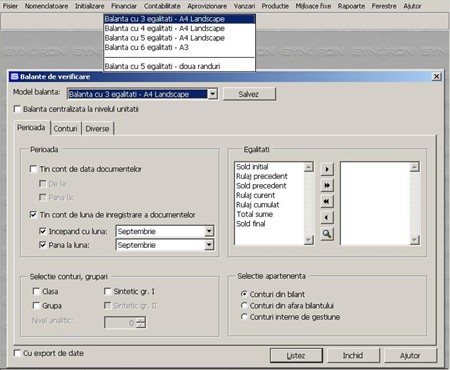The height and width of the screenshot is (370, 450).
Task: Open the Rapoarte menu
Action: [351, 6]
